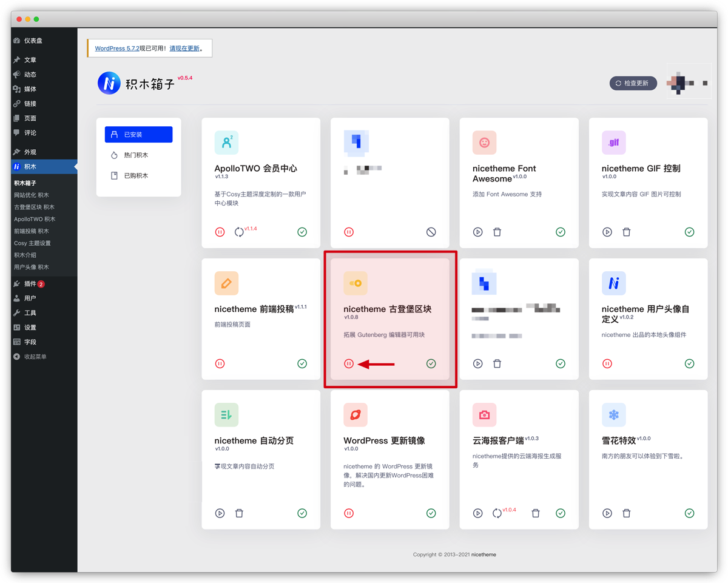728x583 pixels.
Task: Activate the 云海报客户端 block
Action: point(478,513)
